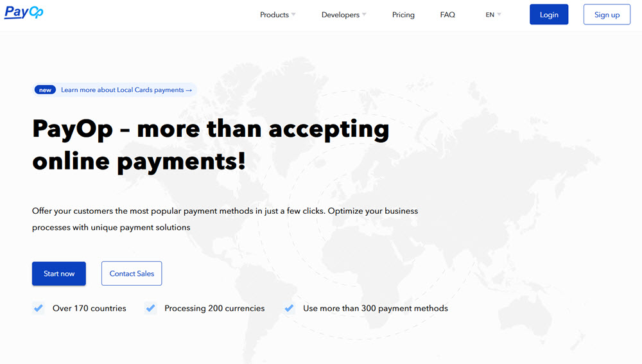This screenshot has height=364, width=642.
Task: Click the Sign up button
Action: pos(607,14)
